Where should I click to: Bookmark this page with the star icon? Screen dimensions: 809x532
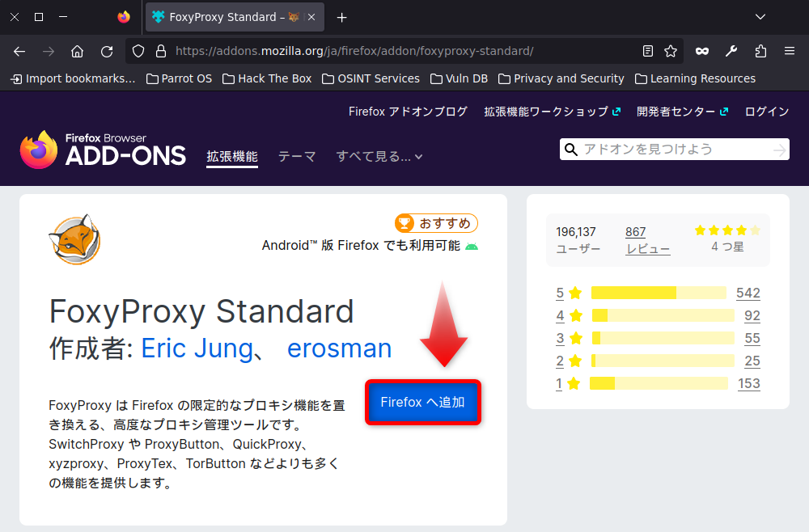pos(671,51)
